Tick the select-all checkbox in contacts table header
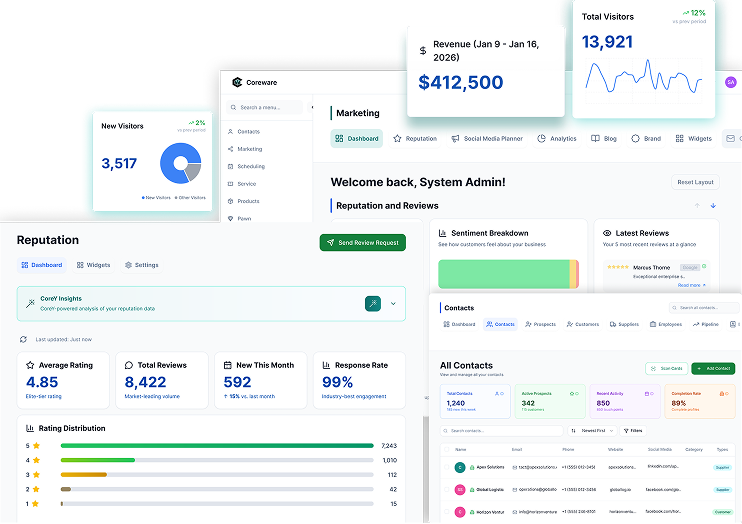 [447, 449]
